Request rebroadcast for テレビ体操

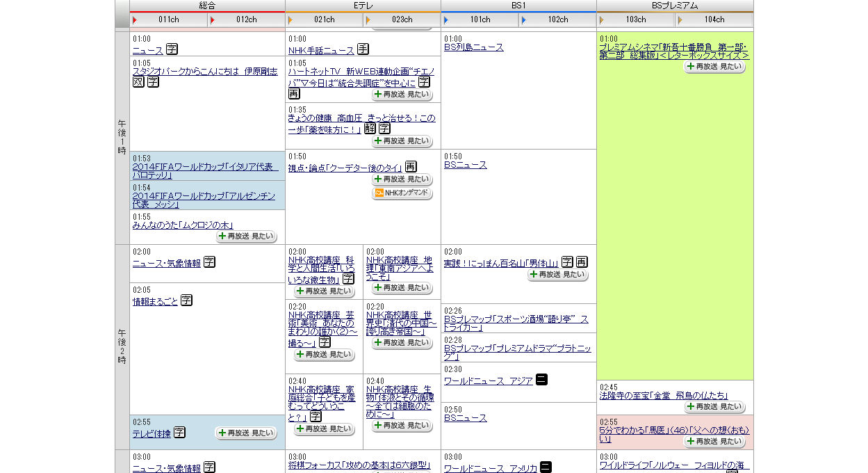pyautogui.click(x=246, y=433)
